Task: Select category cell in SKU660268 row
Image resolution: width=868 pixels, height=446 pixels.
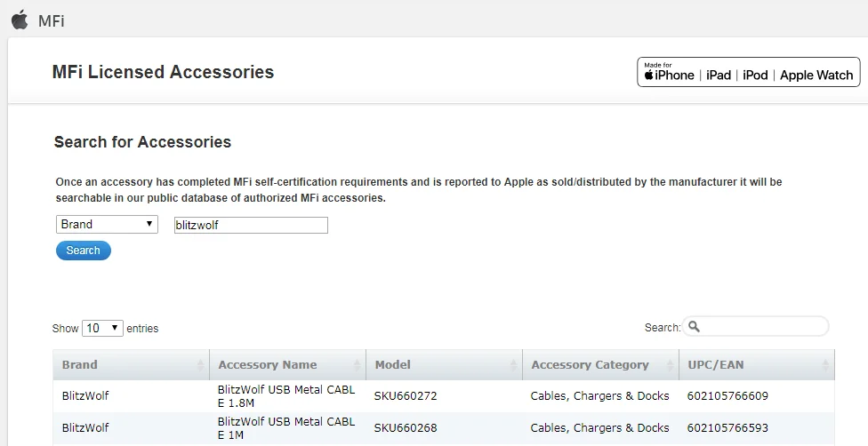Action: coord(600,427)
